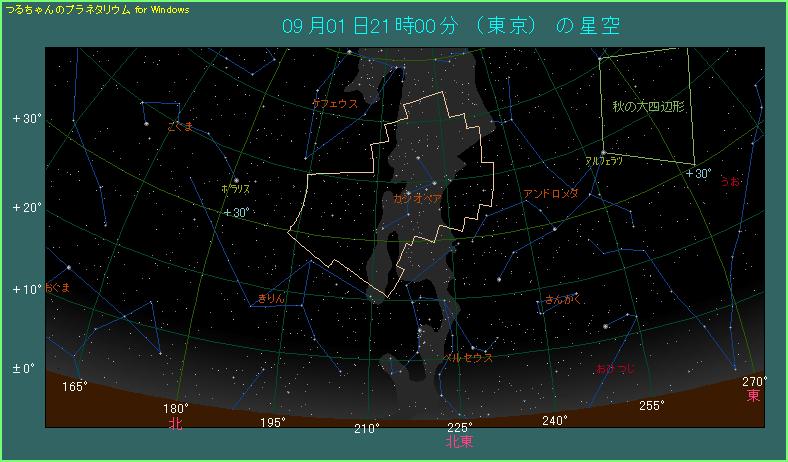Select the アルフェラツ star marker
The height and width of the screenshot is (462, 788).
[x=603, y=152]
